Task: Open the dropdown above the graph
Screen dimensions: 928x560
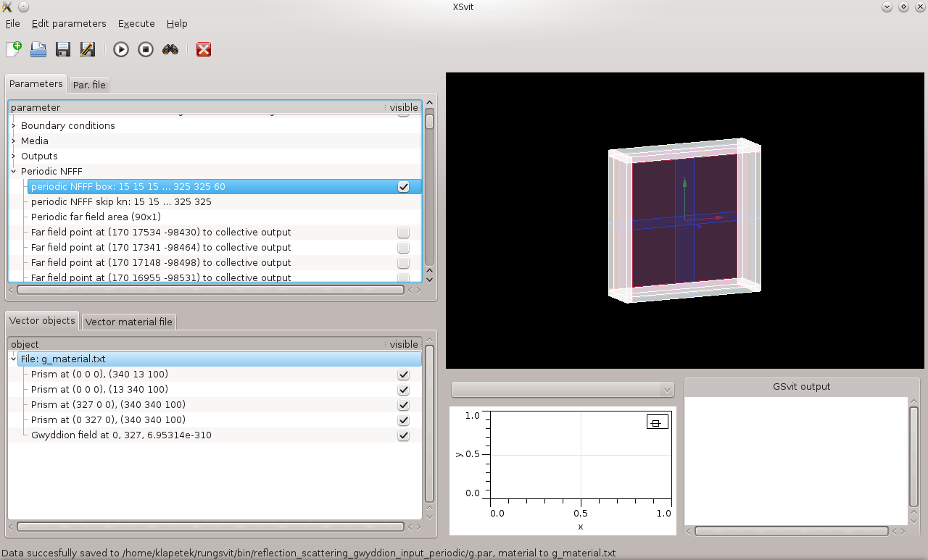Action: click(563, 390)
